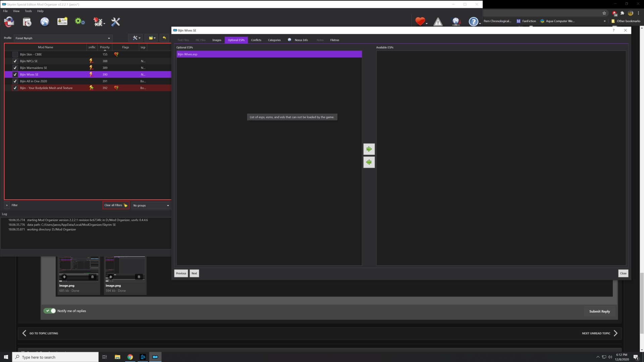Switch to the Images tab
Screen dimensions: 644x362
217,40
